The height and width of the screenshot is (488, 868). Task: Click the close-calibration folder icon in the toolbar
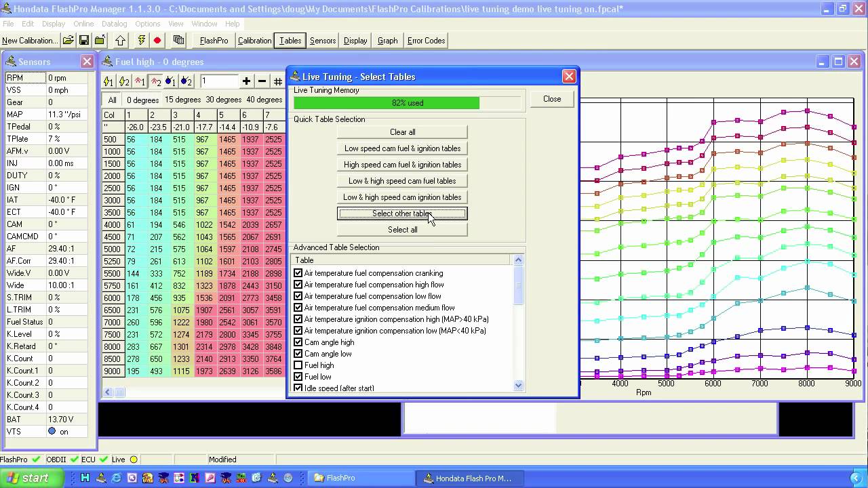coord(100,41)
